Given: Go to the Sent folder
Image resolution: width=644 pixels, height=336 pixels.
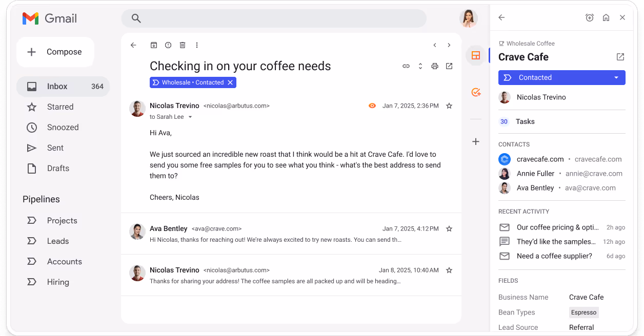Looking at the screenshot, I should tap(55, 148).
